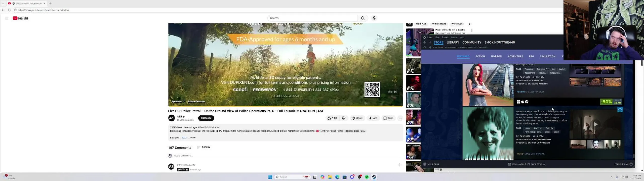
Task: Open Friends & Chat in Steam
Action: pos(624,164)
